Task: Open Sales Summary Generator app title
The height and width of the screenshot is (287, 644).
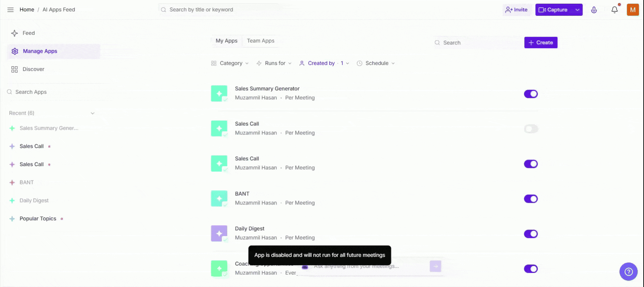Action: pyautogui.click(x=267, y=89)
